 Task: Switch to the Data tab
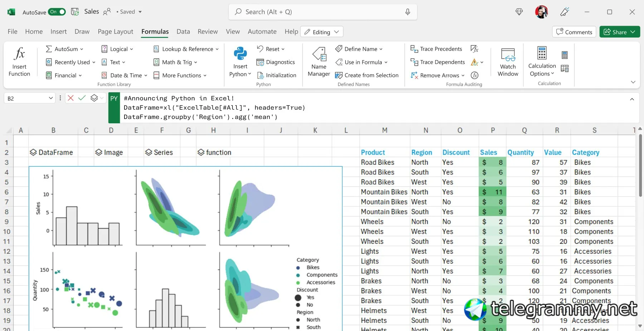183,31
